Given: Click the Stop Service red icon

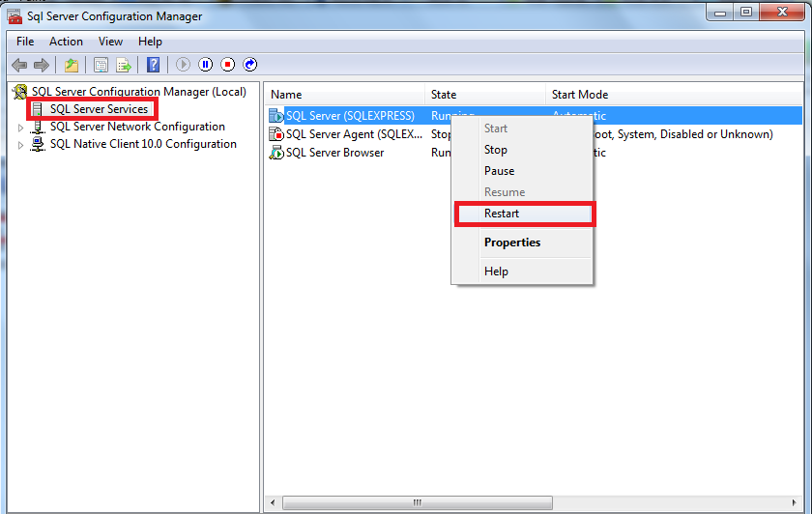Looking at the screenshot, I should tap(228, 65).
